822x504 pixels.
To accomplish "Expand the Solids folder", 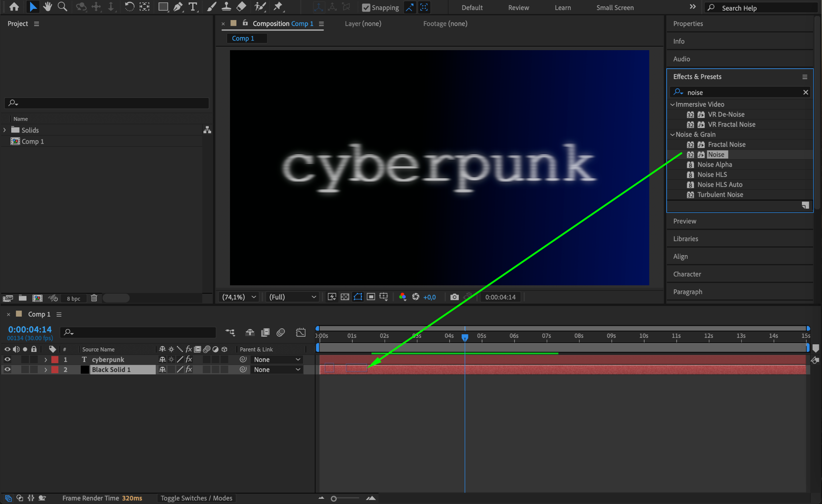I will tap(5, 130).
